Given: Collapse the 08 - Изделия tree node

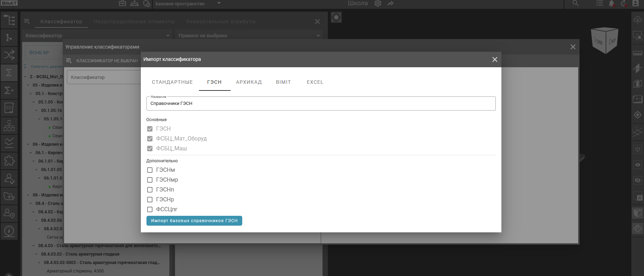Looking at the screenshot, I should [x=28, y=195].
